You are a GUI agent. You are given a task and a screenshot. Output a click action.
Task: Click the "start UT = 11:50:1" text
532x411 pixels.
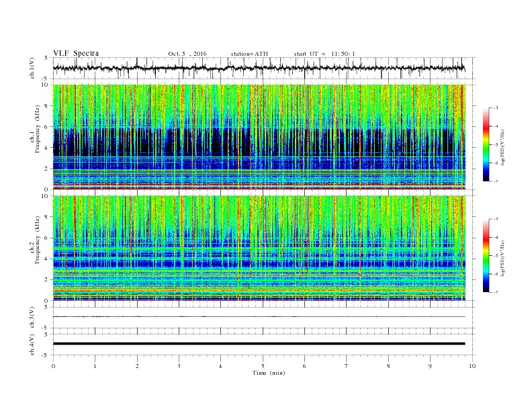324,54
